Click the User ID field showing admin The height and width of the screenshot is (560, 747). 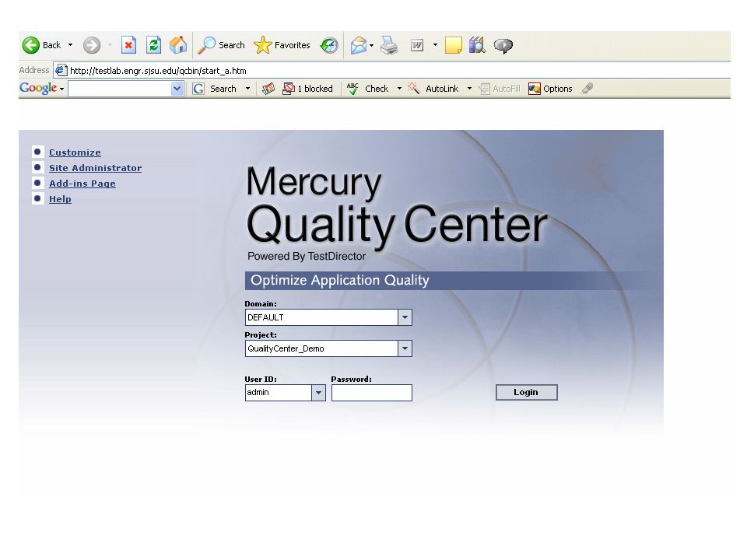279,393
